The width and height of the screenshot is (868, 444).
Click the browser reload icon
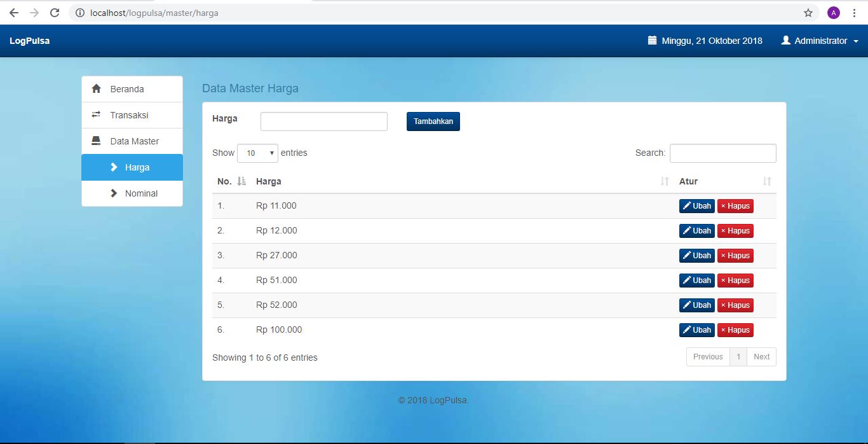pyautogui.click(x=55, y=13)
